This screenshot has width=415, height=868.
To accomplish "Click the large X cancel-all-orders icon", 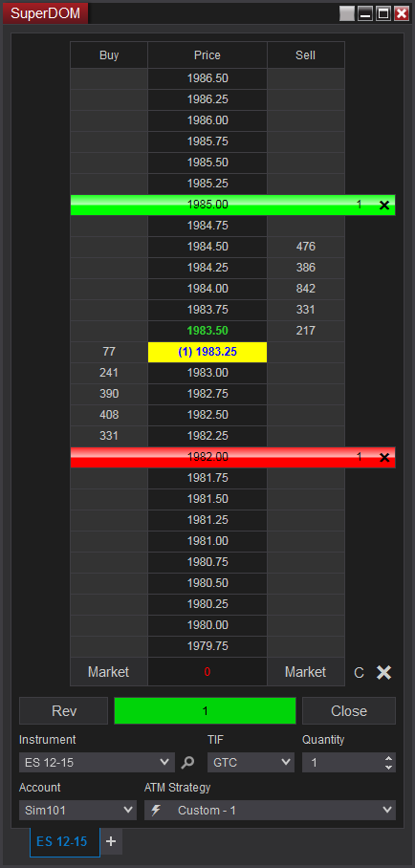I will (384, 672).
